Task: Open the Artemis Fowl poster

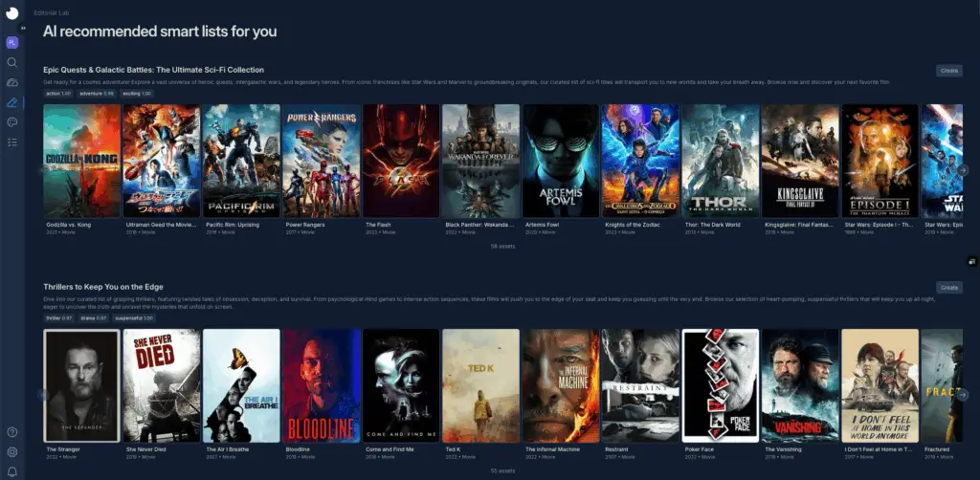Action: coord(561,161)
